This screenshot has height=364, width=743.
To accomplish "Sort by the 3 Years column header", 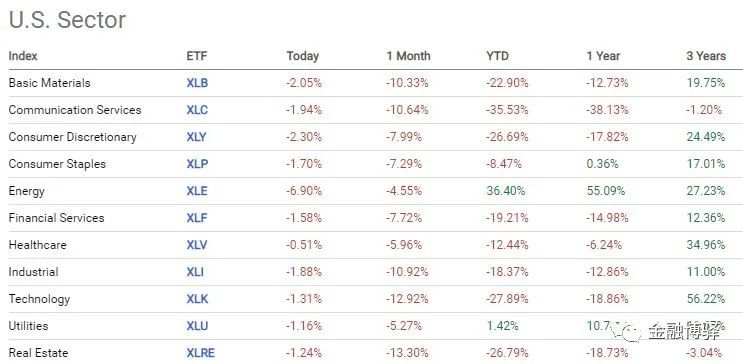I will 706,56.
